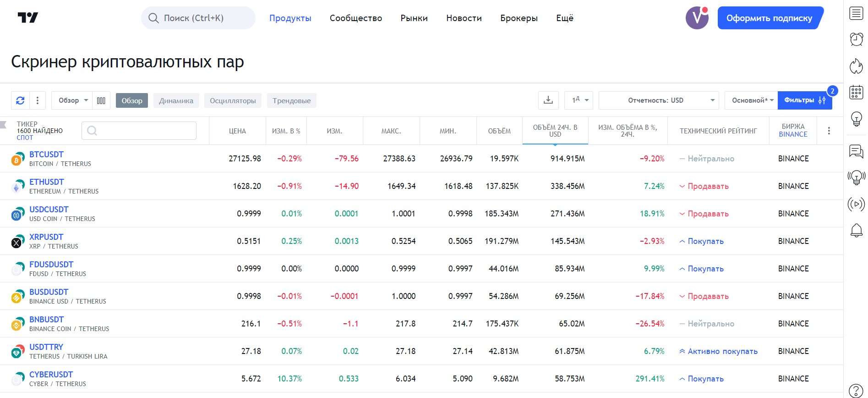Click the BTCUSDT price 27125.98

point(245,159)
